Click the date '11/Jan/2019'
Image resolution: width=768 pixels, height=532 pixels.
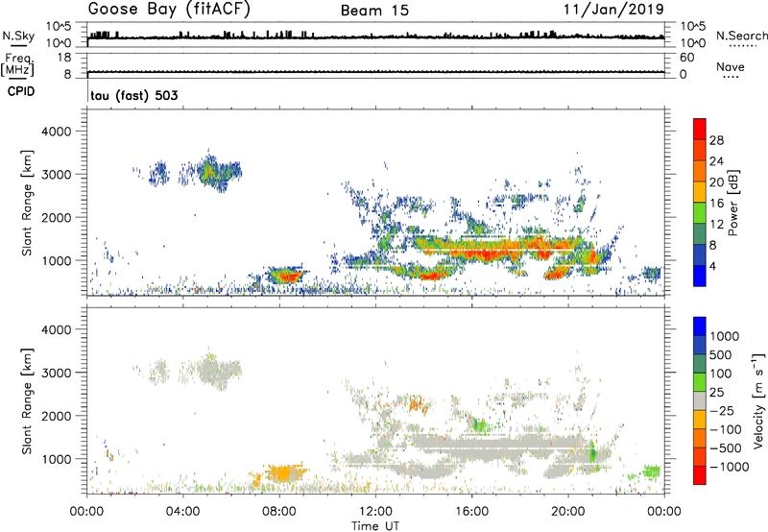click(x=613, y=9)
